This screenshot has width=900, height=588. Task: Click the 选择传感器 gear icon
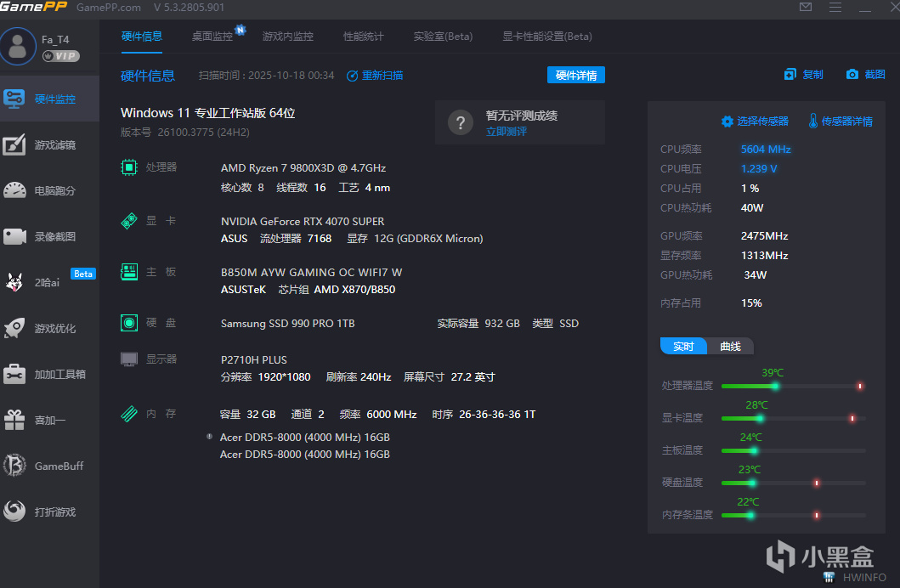tap(727, 121)
